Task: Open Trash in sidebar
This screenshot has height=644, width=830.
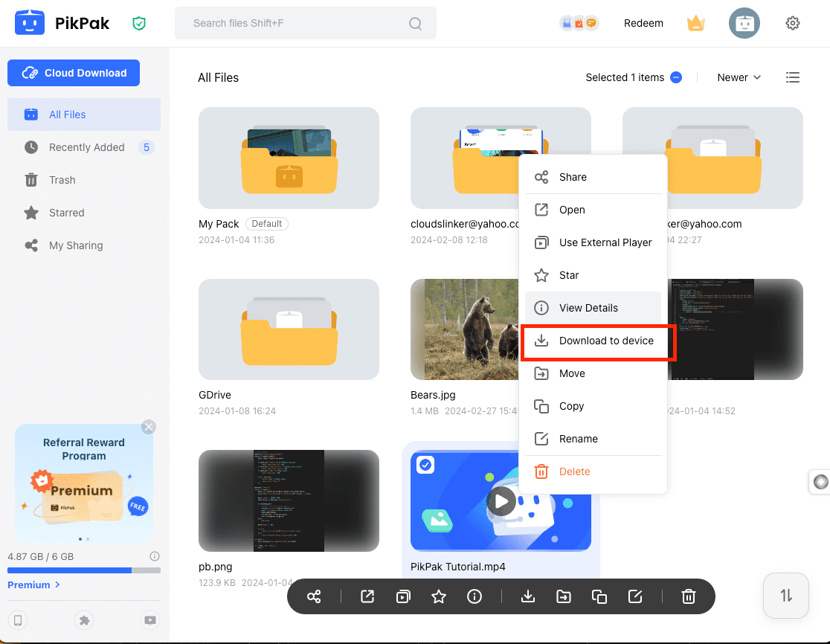Action: [83, 180]
